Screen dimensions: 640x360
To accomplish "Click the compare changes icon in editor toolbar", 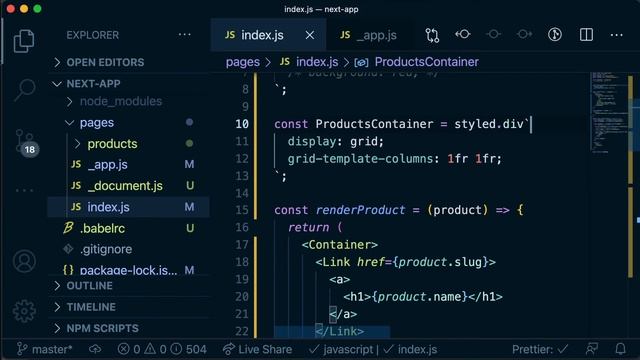I will pos(432,35).
